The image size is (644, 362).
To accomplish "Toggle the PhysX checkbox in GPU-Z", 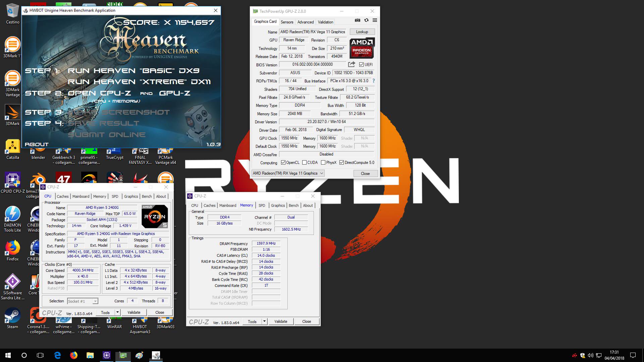I will [323, 163].
